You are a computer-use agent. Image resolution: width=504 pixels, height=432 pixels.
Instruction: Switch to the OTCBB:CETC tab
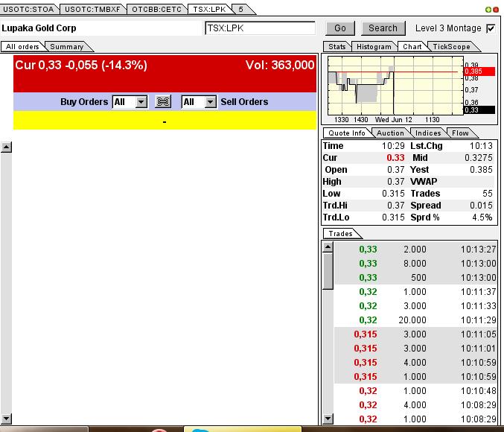[155, 9]
